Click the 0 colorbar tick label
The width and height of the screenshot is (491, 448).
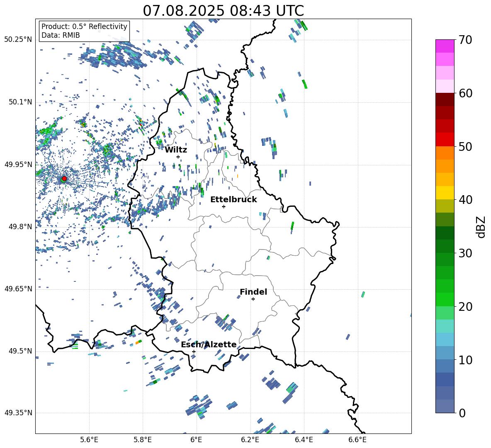pos(462,413)
